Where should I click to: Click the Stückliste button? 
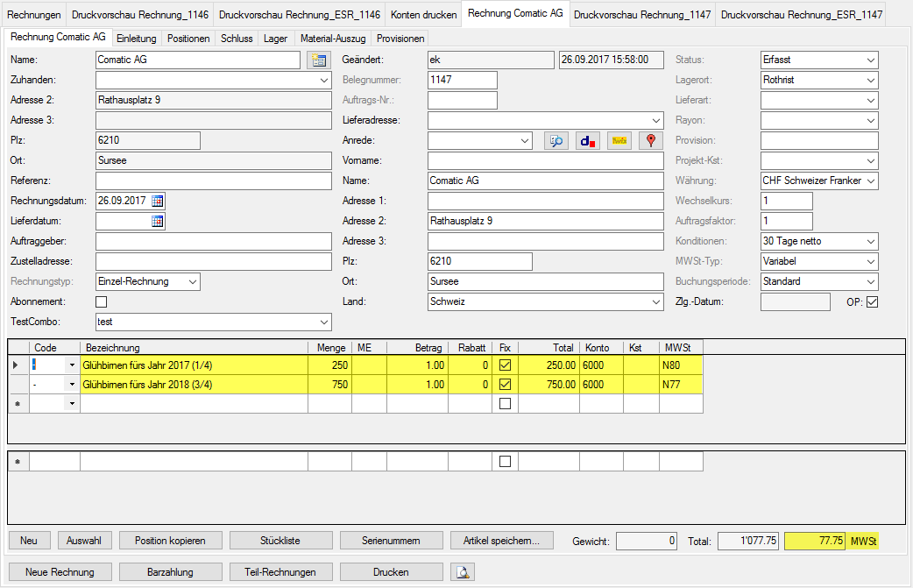[x=281, y=541]
